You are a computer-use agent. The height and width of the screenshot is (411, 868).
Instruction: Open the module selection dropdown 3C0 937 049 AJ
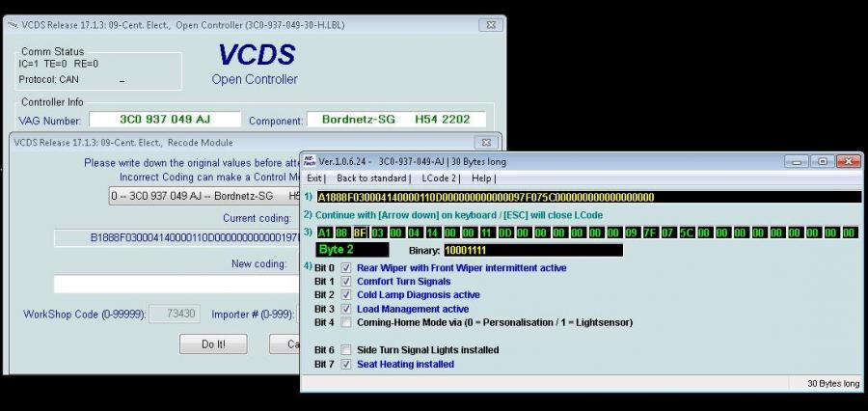tap(203, 196)
